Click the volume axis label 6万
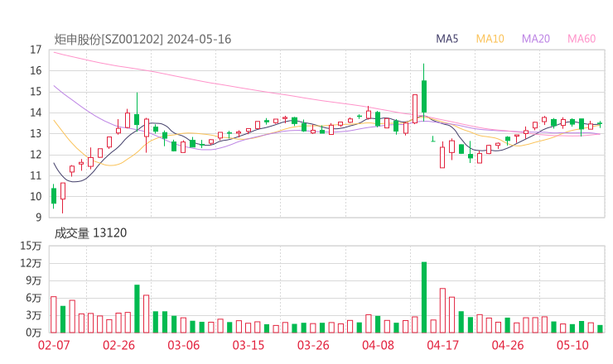This screenshot has width=613, height=364. [x=34, y=298]
